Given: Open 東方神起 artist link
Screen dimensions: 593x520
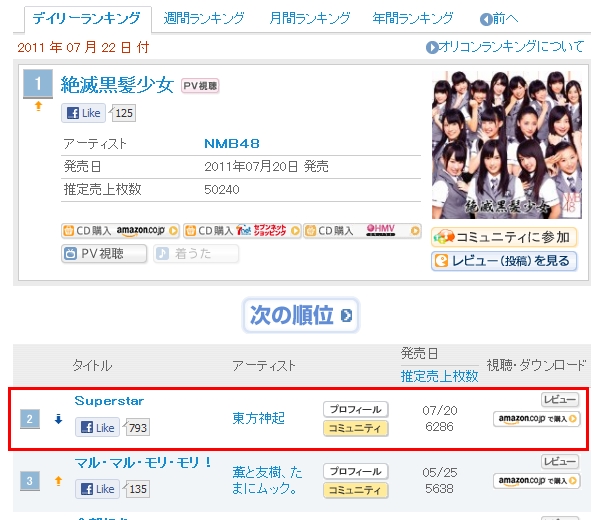Looking at the screenshot, I should (258, 418).
